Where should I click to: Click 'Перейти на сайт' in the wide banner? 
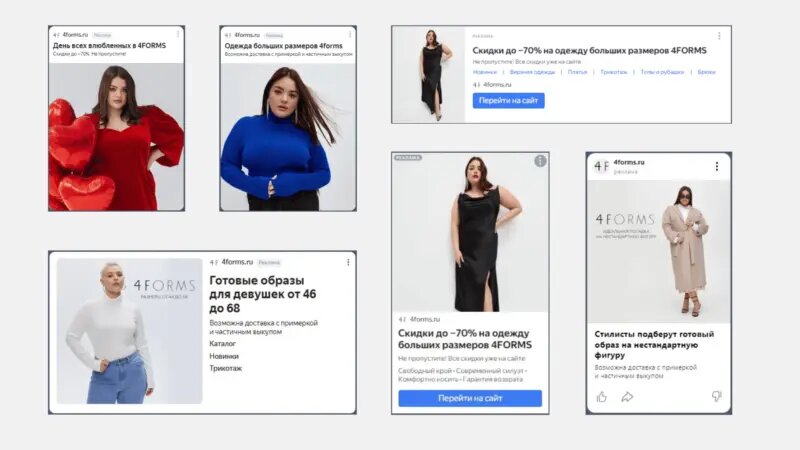[508, 101]
